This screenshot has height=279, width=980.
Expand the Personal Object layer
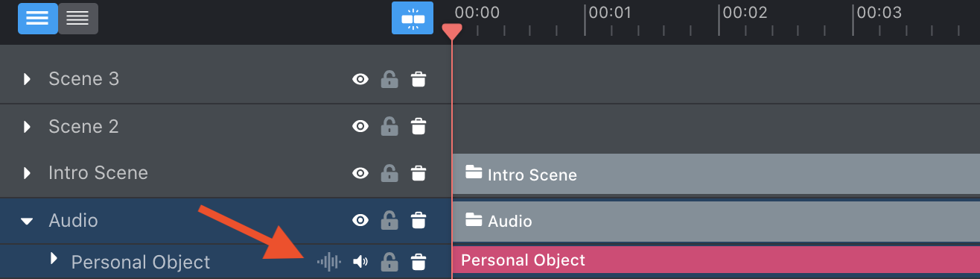tap(53, 258)
